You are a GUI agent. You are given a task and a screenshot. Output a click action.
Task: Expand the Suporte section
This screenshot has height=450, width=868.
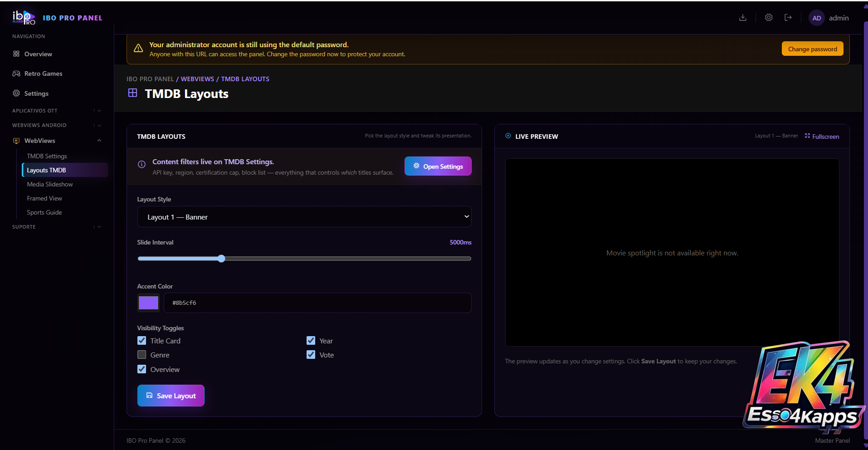[57, 227]
